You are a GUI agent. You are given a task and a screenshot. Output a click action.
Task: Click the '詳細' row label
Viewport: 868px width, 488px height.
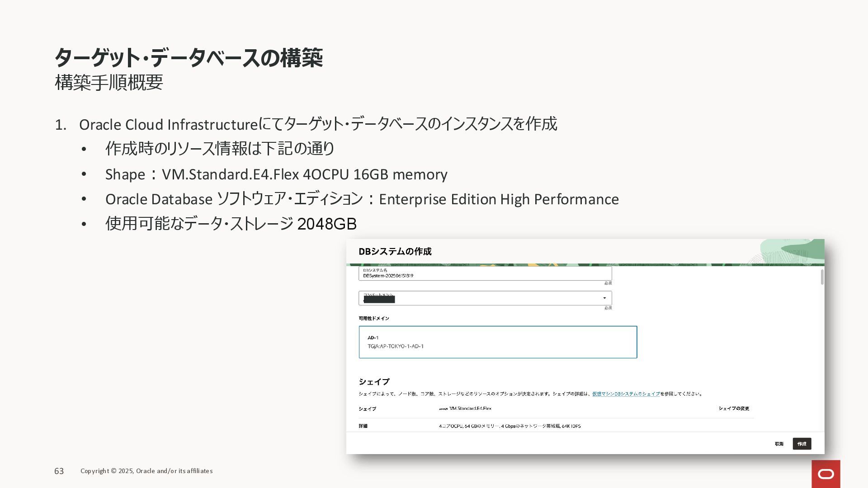363,426
